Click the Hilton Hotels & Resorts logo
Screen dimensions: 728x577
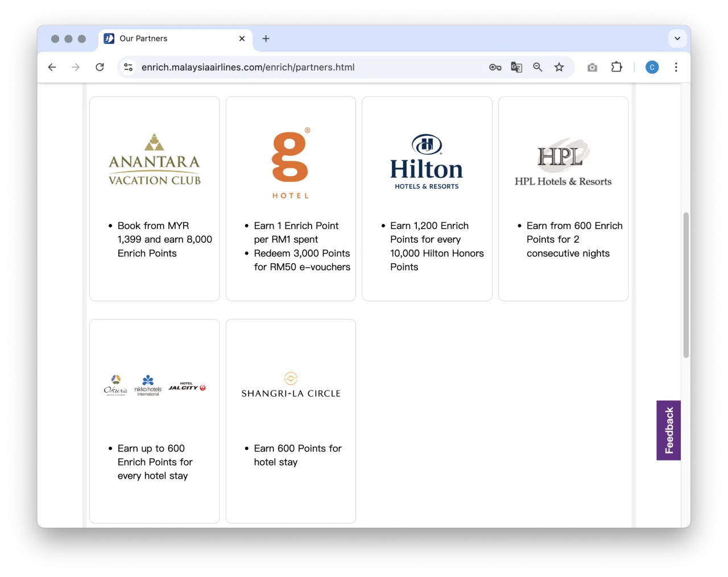[427, 162]
